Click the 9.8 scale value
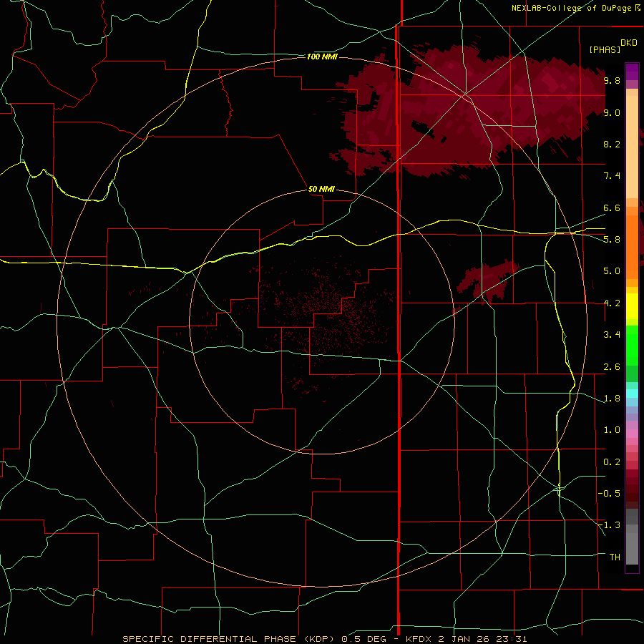 [612, 80]
